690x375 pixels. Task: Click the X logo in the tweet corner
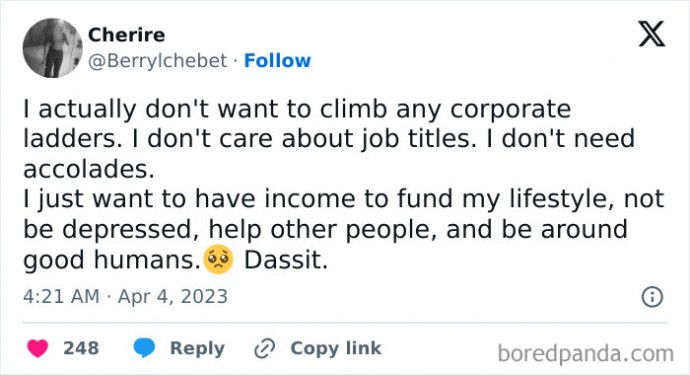click(652, 34)
